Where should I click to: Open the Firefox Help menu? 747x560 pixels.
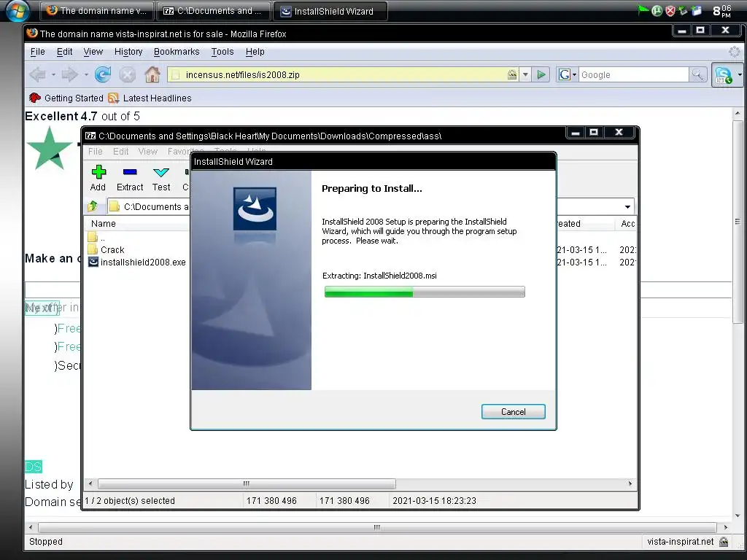255,52
